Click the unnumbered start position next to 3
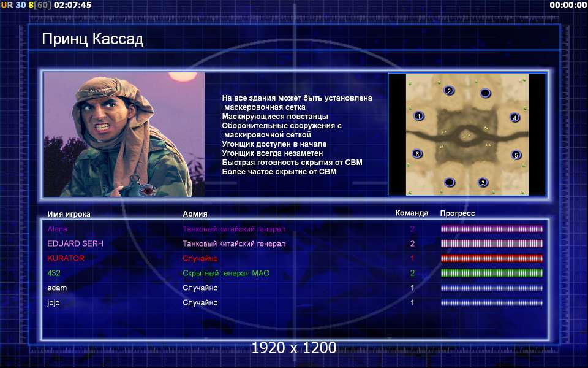The height and width of the screenshot is (368, 588). (x=449, y=183)
